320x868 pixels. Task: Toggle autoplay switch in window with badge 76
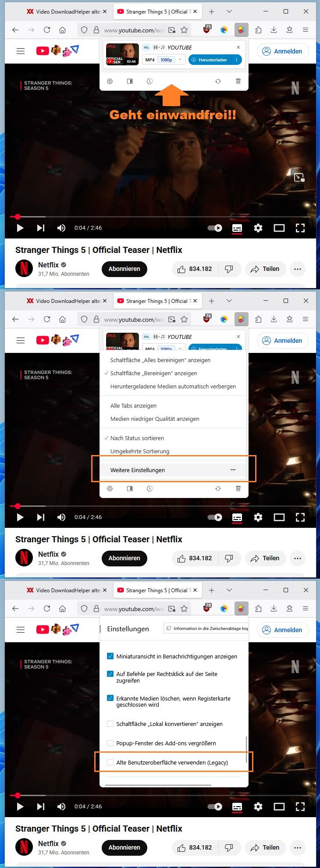click(215, 517)
